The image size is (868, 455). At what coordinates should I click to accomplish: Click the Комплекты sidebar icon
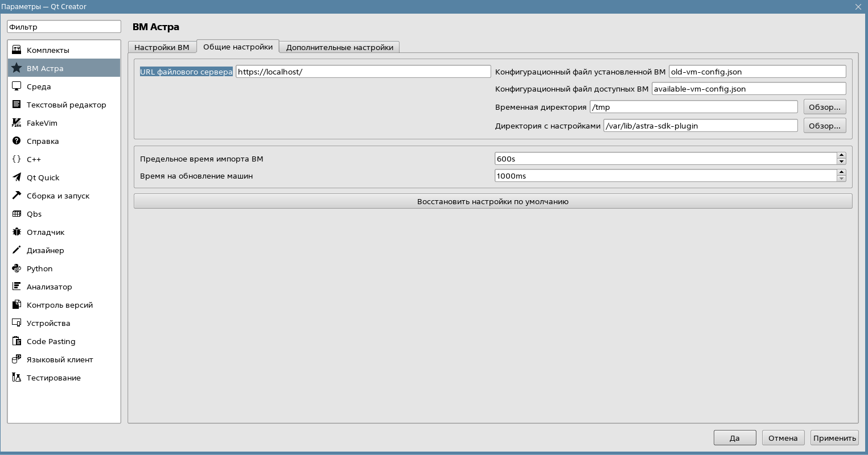click(17, 50)
